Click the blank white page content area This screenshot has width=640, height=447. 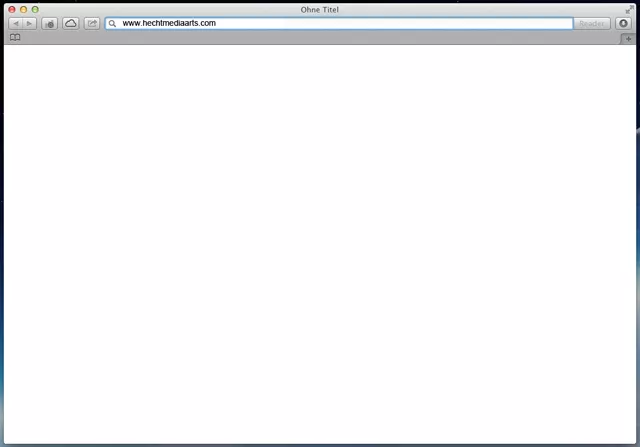(320, 240)
